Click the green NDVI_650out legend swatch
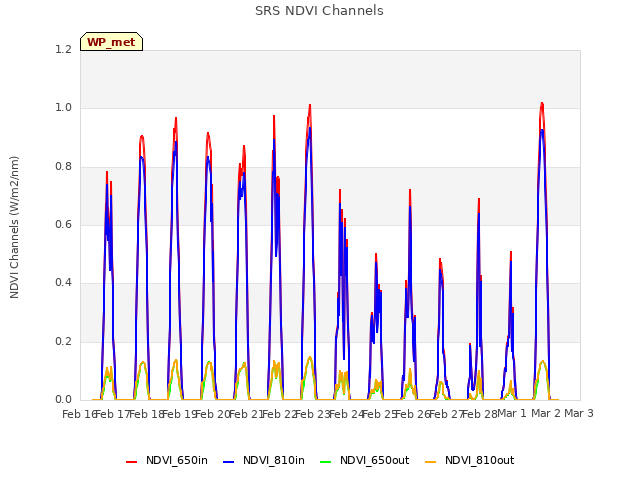This screenshot has height=480, width=640. 326,461
